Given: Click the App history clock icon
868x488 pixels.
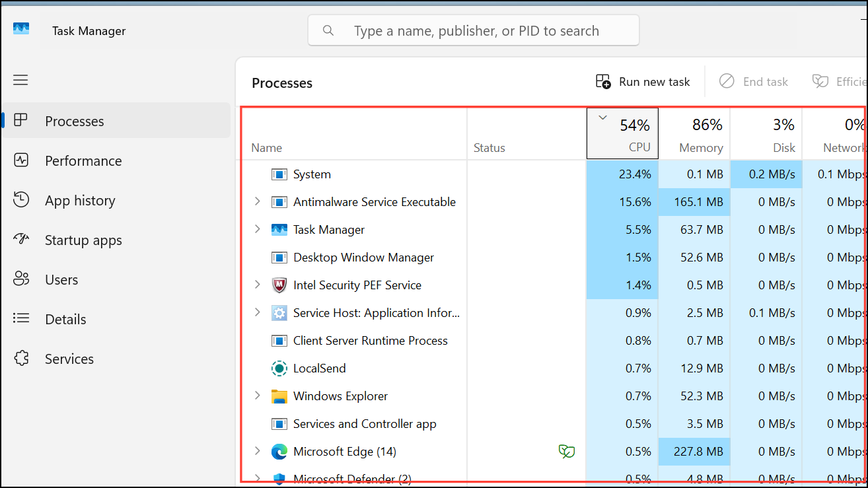Looking at the screenshot, I should pos(20,199).
